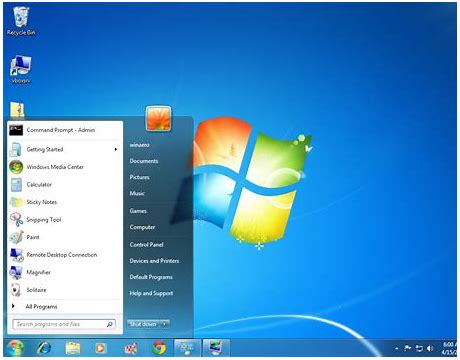
Task: Click the search magnifier in Start search box
Action: tap(109, 324)
